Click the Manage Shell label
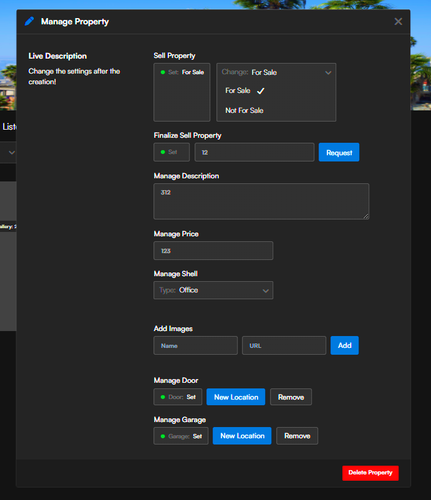This screenshot has width=431, height=500. [176, 274]
